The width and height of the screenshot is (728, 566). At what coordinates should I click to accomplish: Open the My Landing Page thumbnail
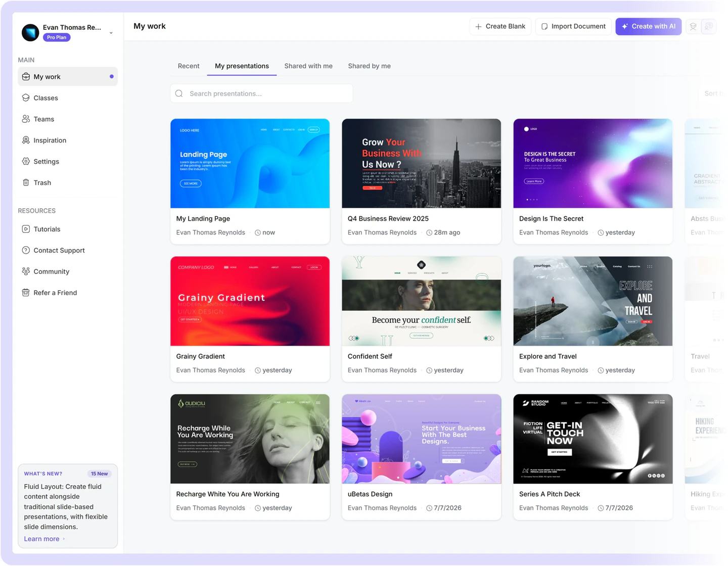coord(250,164)
